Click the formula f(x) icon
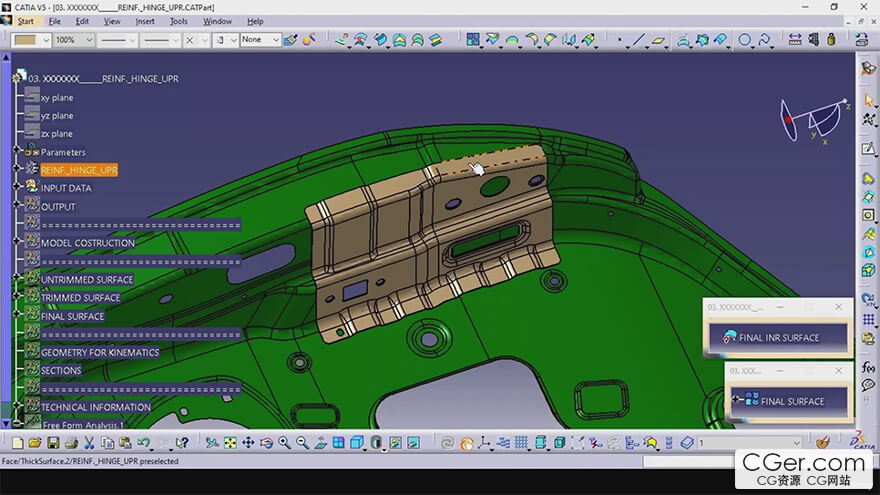Viewport: 880px width, 495px height. click(x=868, y=367)
